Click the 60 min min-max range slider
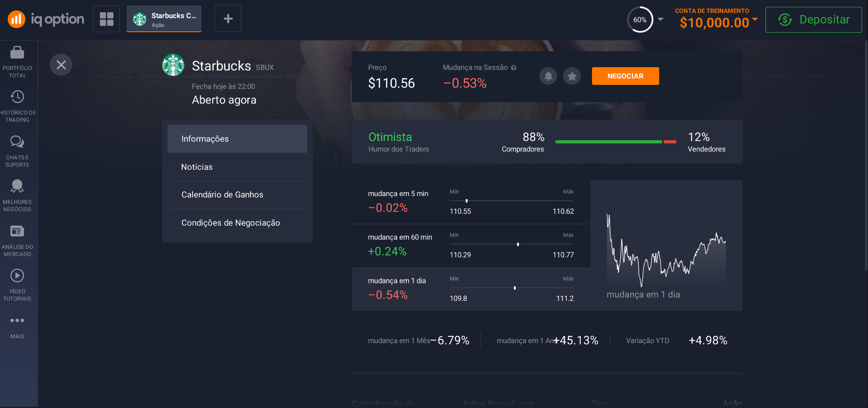 [512, 244]
